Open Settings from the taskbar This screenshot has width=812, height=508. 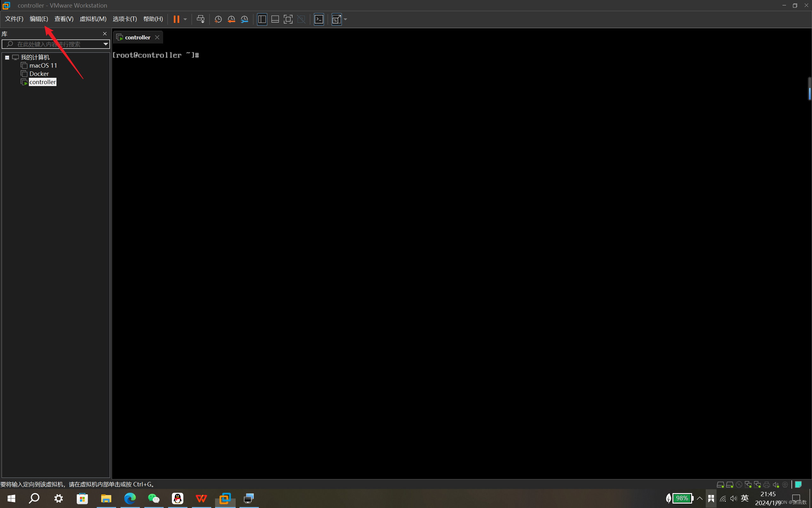click(x=59, y=498)
